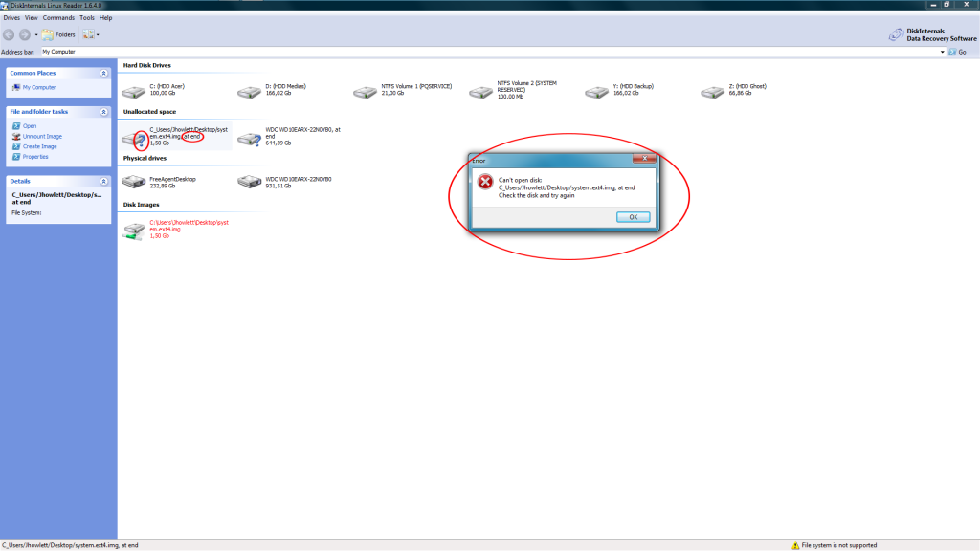Select NTFS Volume 1 (PQSERVICE) drive icon

tap(365, 92)
